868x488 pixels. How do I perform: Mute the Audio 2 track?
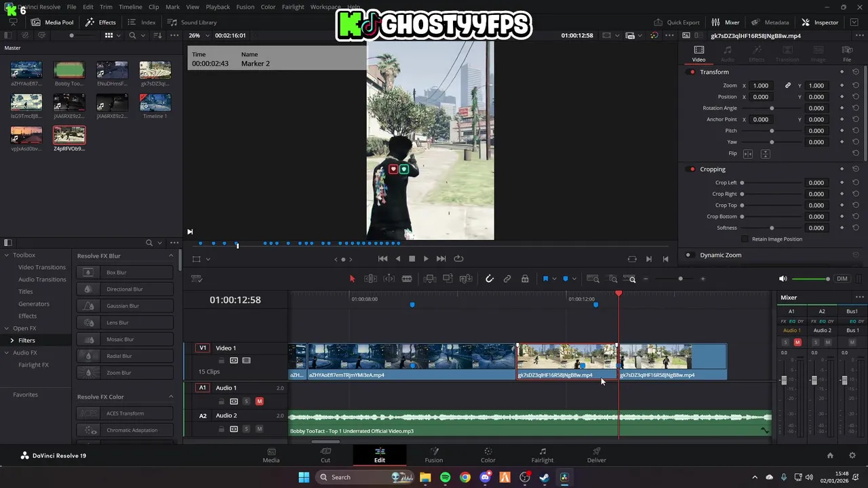[259, 429]
